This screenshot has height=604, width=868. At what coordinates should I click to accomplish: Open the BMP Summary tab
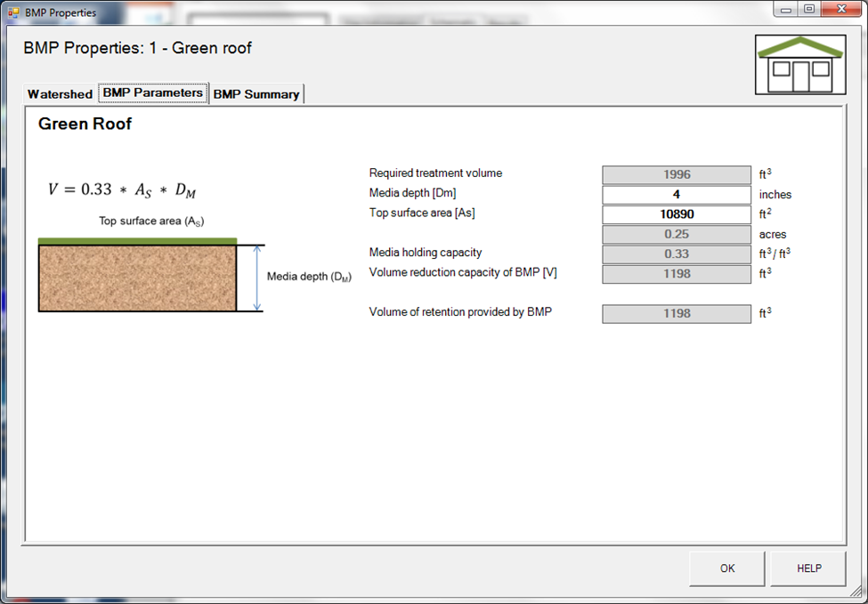click(256, 94)
